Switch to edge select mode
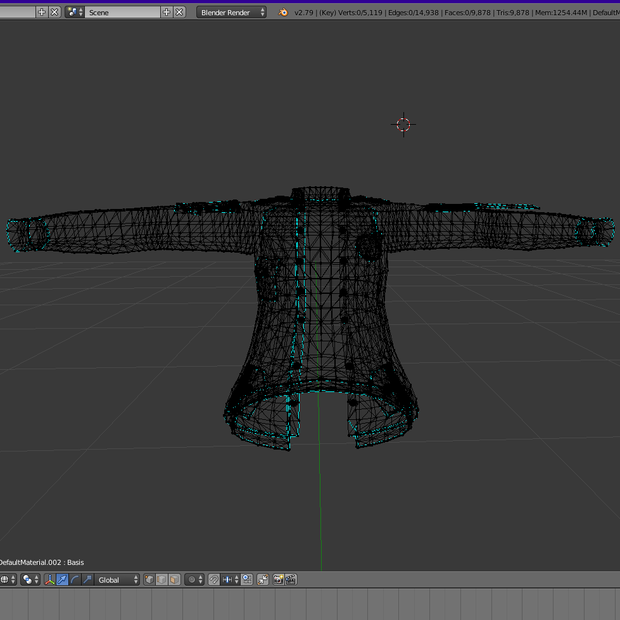 162,580
